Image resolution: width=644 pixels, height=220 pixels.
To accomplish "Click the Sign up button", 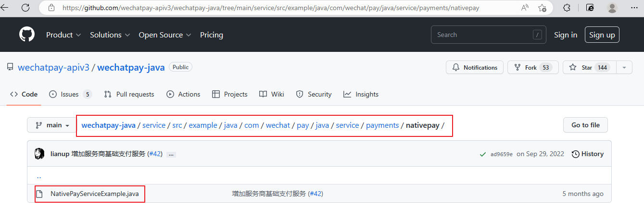I will [602, 35].
